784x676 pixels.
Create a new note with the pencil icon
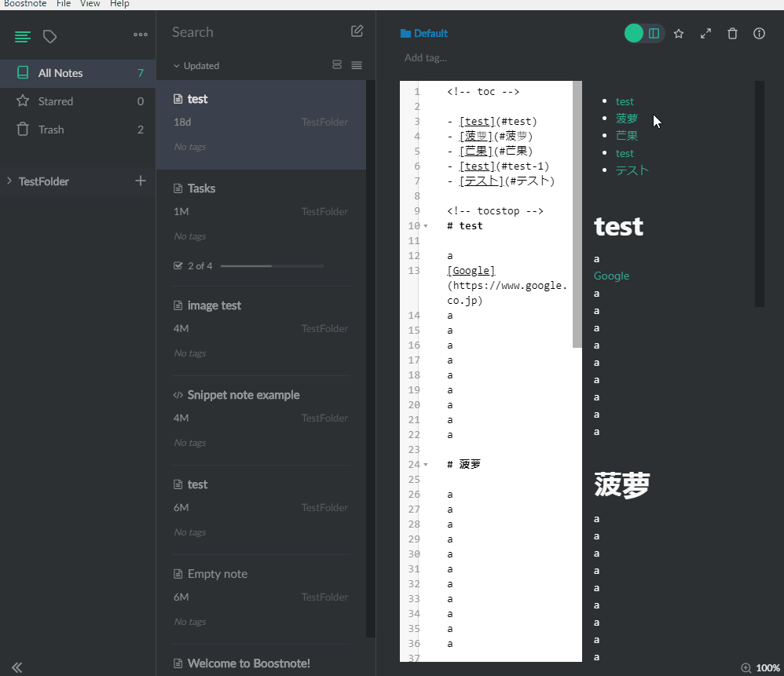pyautogui.click(x=357, y=31)
